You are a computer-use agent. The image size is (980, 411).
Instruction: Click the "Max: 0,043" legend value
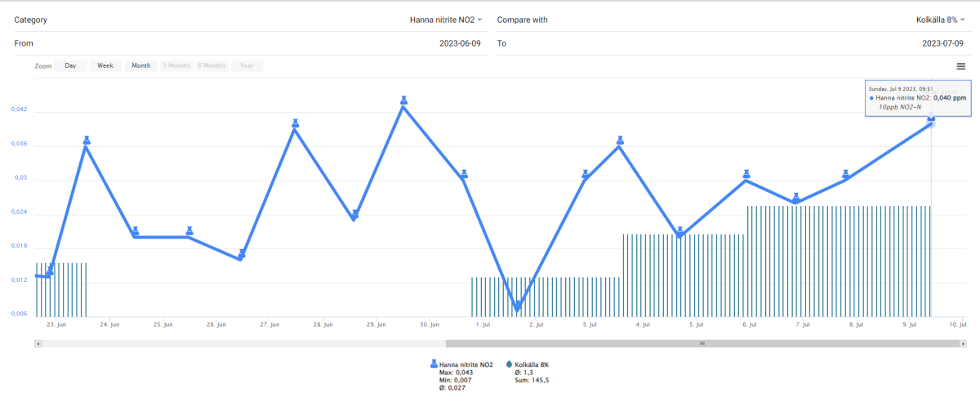pyautogui.click(x=456, y=373)
